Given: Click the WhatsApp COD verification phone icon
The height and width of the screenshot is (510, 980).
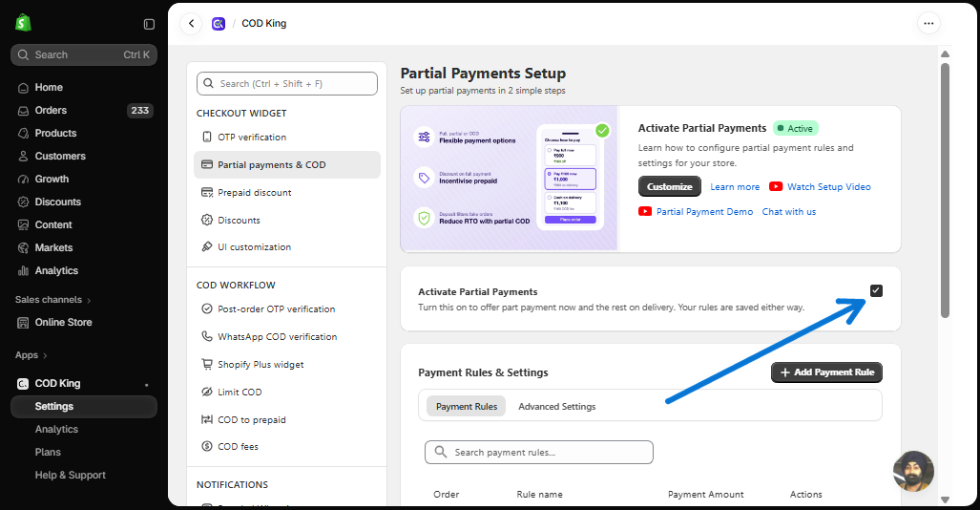Looking at the screenshot, I should (x=207, y=337).
